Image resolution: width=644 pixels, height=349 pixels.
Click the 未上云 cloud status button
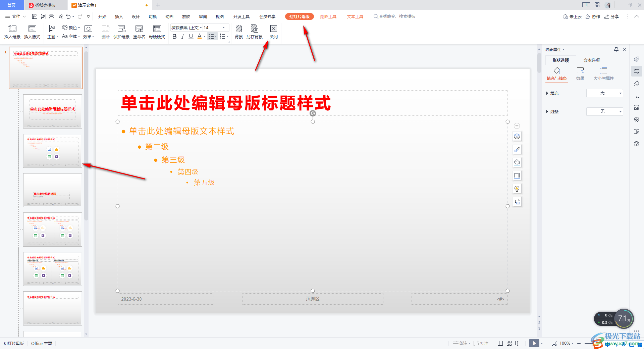click(572, 16)
